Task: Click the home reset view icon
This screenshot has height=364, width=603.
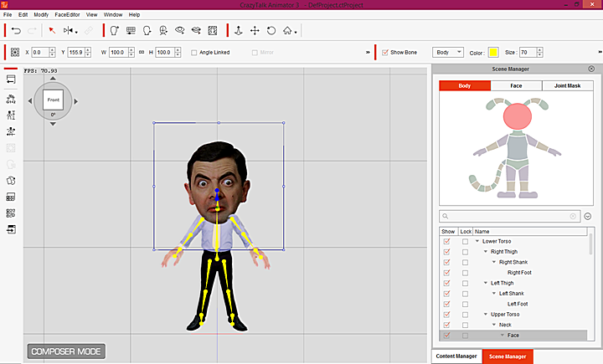Action: click(287, 30)
